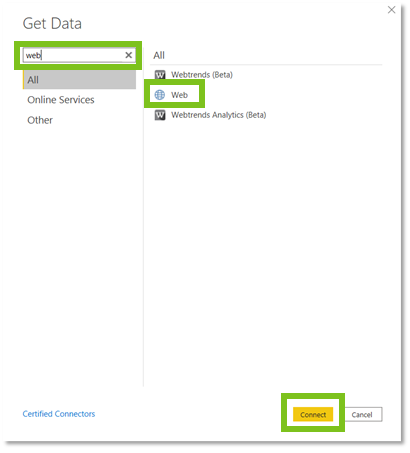Switch to the Online Services category
Screen dimensions: 410x453
(x=61, y=100)
